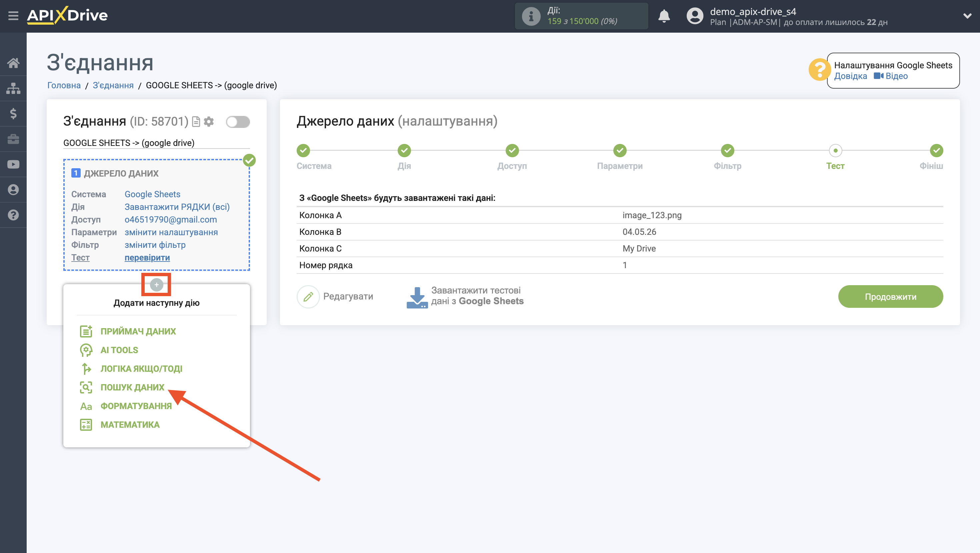Image resolution: width=980 pixels, height=553 pixels.
Task: Click змінити налаштування link
Action: (x=171, y=232)
